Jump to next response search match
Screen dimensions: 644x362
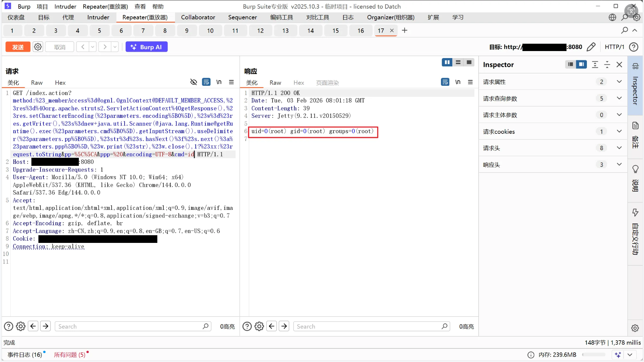[284, 326]
